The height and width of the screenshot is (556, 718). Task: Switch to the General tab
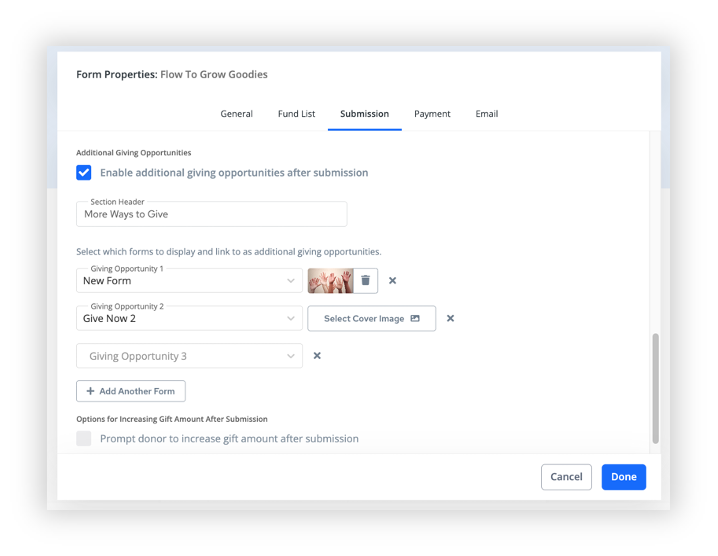tap(236, 114)
